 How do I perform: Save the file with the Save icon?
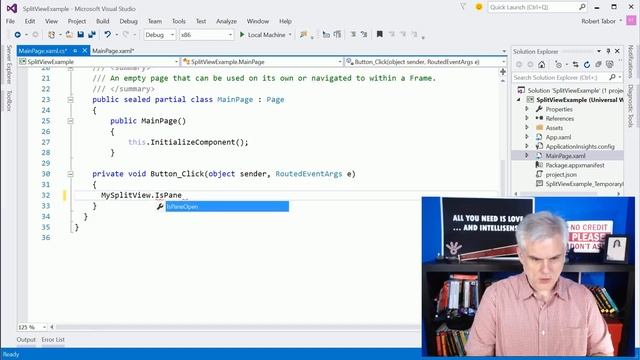pos(80,35)
